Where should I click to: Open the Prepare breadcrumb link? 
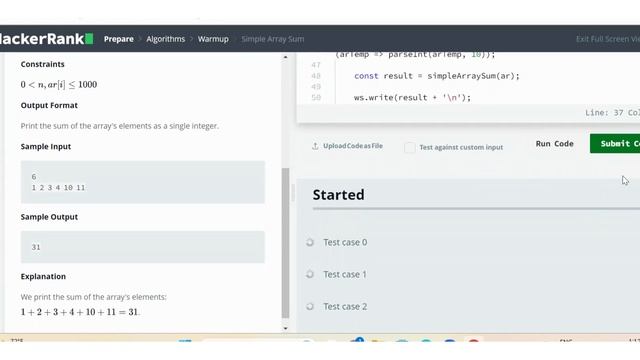click(118, 39)
